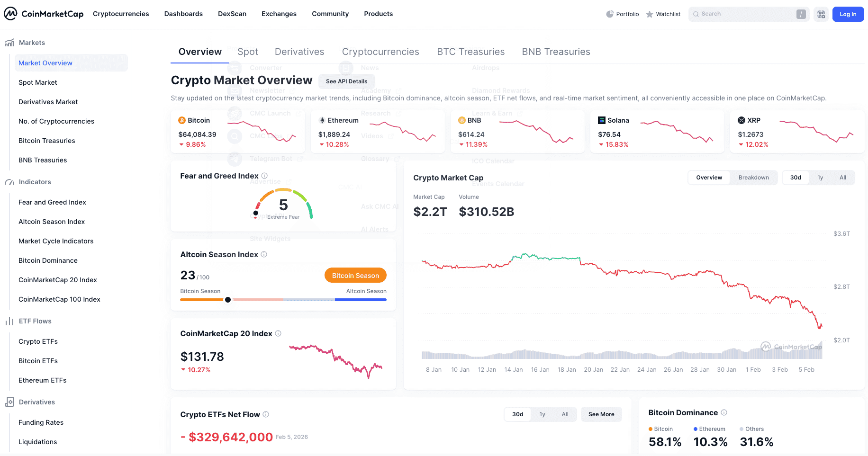This screenshot has width=868, height=456.
Task: Click the CoinMarketCap 20 Index info icon
Action: [x=278, y=333]
